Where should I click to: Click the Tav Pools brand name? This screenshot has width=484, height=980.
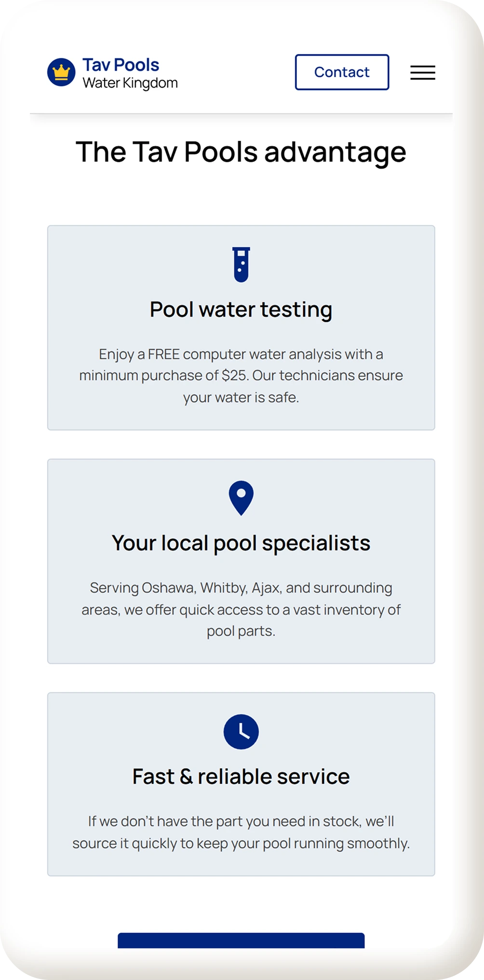[x=121, y=65]
